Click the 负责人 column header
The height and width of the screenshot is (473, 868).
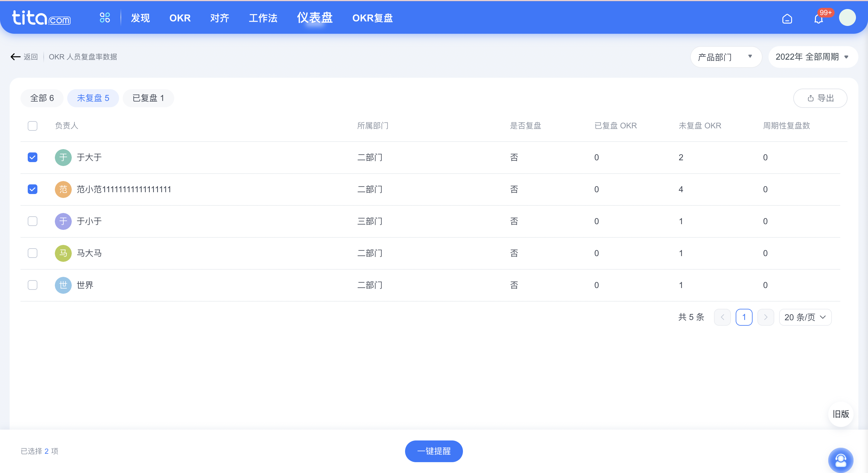click(x=66, y=126)
